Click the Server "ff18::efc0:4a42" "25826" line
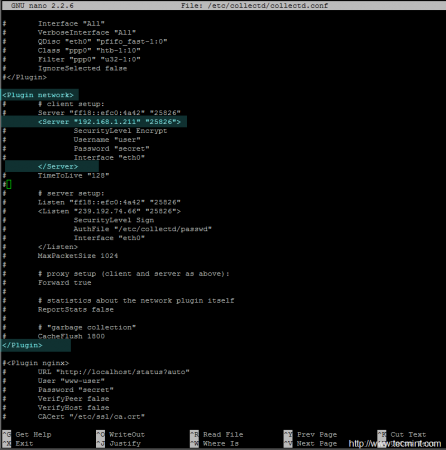 [109, 113]
